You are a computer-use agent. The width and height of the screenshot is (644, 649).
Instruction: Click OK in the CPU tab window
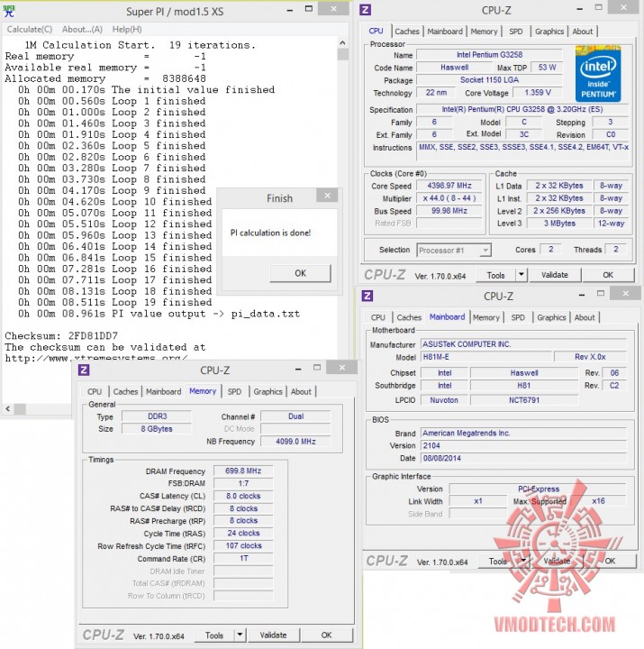click(x=608, y=275)
